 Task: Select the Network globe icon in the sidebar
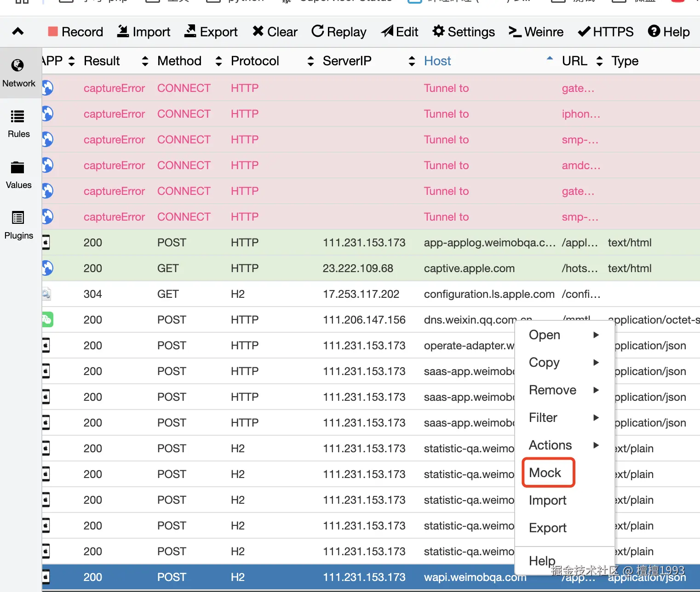(x=17, y=65)
